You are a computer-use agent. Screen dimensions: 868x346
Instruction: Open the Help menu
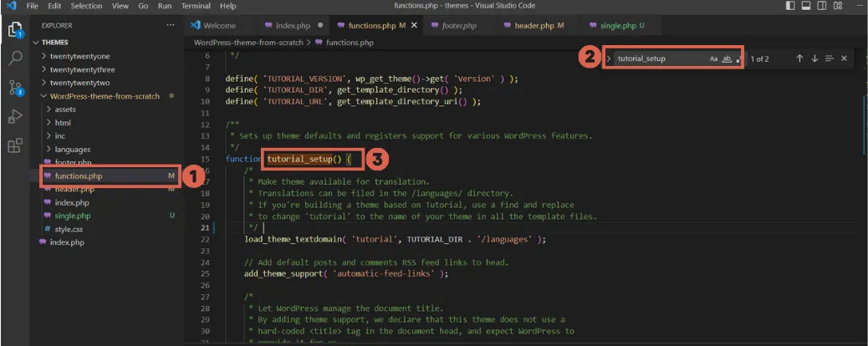[228, 6]
